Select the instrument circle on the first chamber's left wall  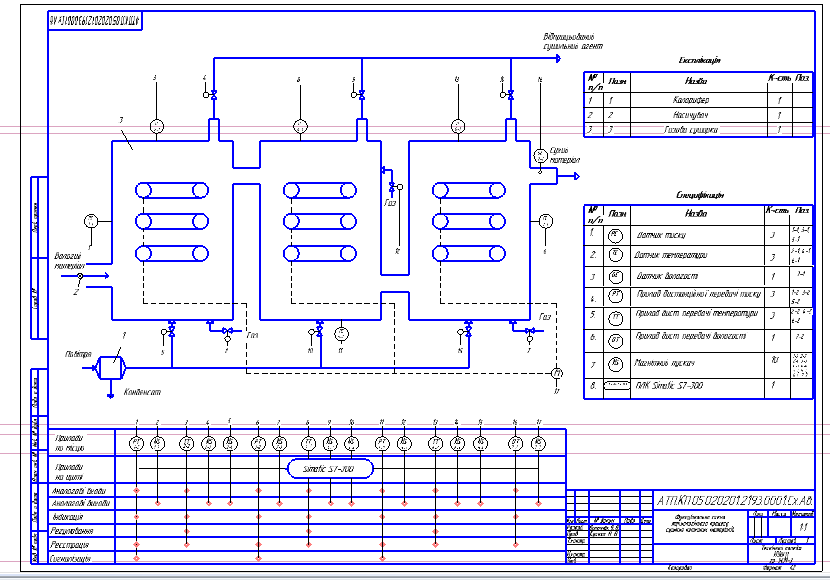tap(91, 221)
